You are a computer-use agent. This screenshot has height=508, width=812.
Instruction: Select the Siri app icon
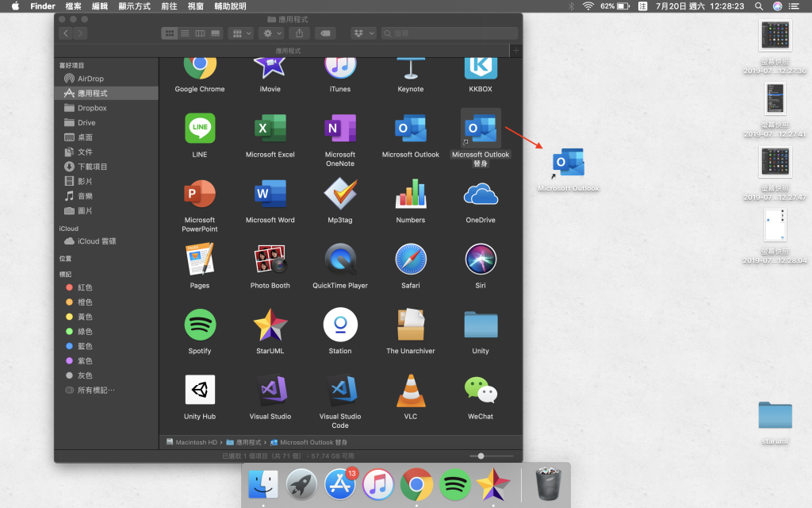(481, 260)
